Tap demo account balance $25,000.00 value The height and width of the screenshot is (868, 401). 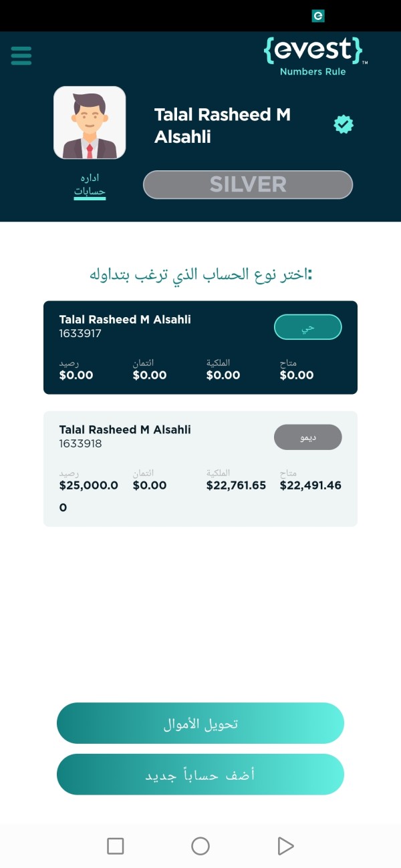pos(89,496)
